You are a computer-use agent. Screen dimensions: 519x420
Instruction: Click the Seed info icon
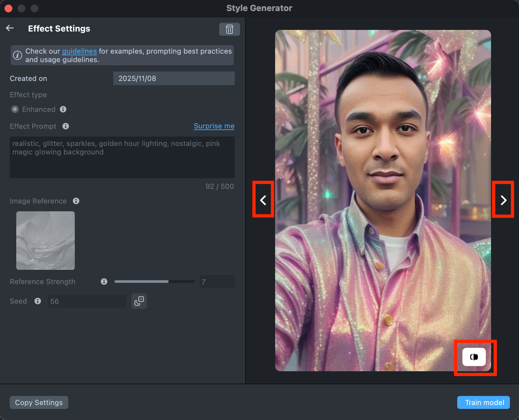click(x=38, y=301)
